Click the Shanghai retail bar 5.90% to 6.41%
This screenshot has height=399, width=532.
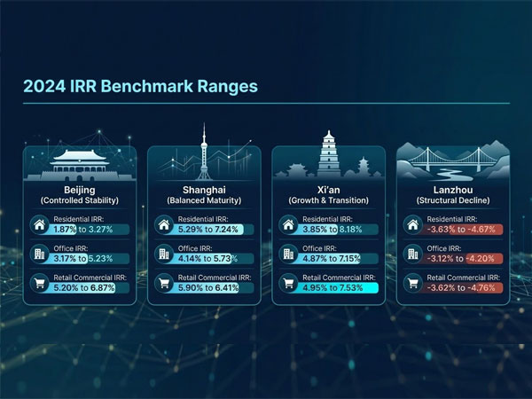coord(212,287)
